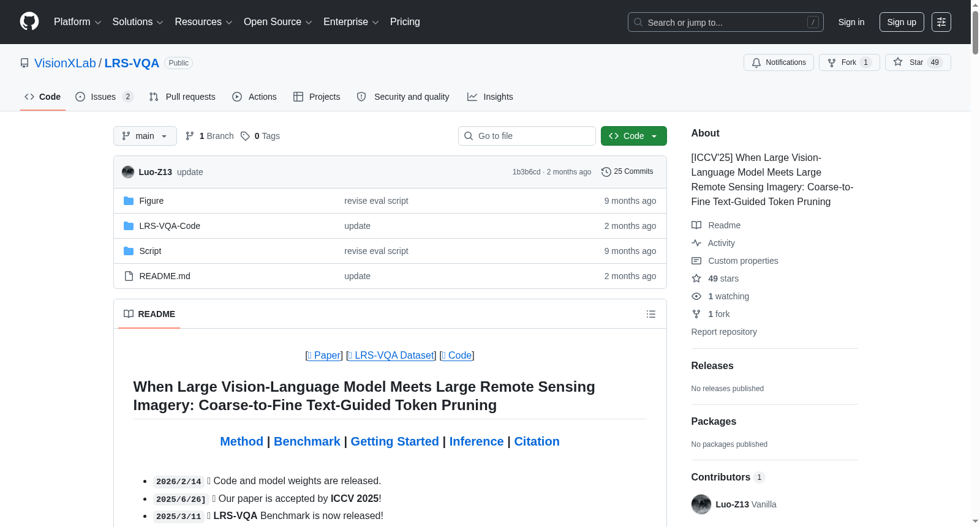The width and height of the screenshot is (980, 527).
Task: Open the VisionXLab organization link
Action: tap(65, 63)
